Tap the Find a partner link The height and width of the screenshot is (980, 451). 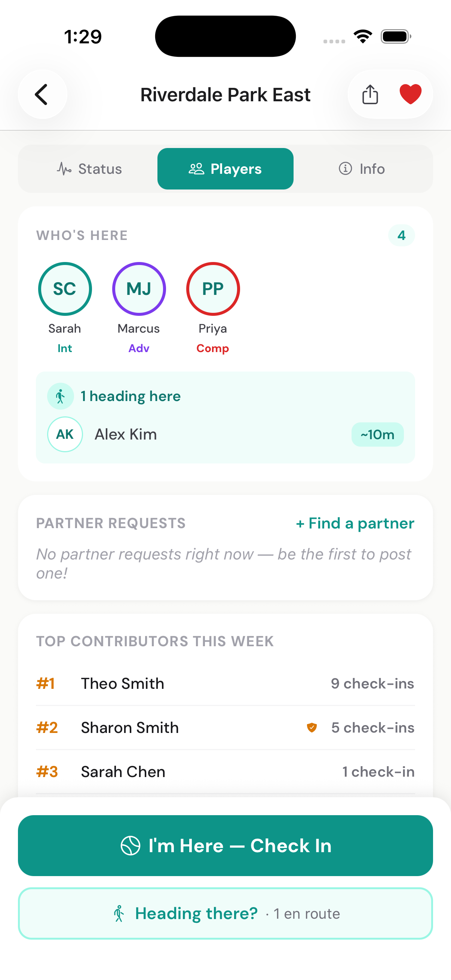[x=355, y=524]
